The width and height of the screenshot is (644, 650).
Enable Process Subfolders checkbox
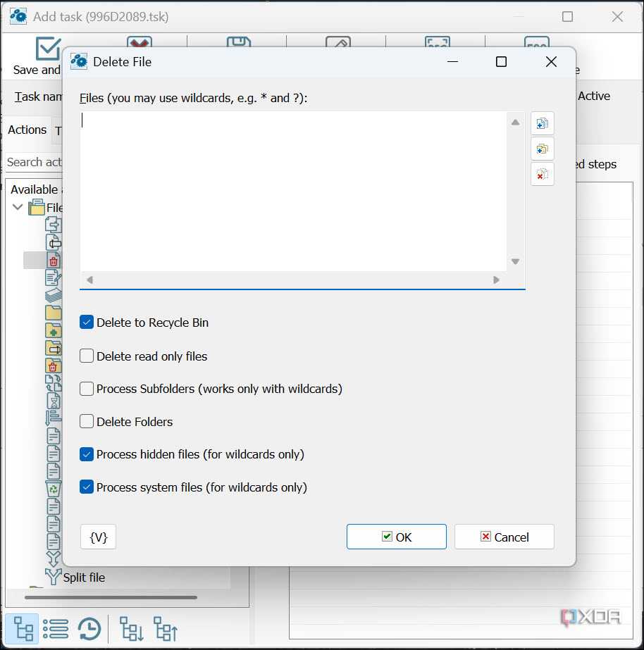(86, 389)
